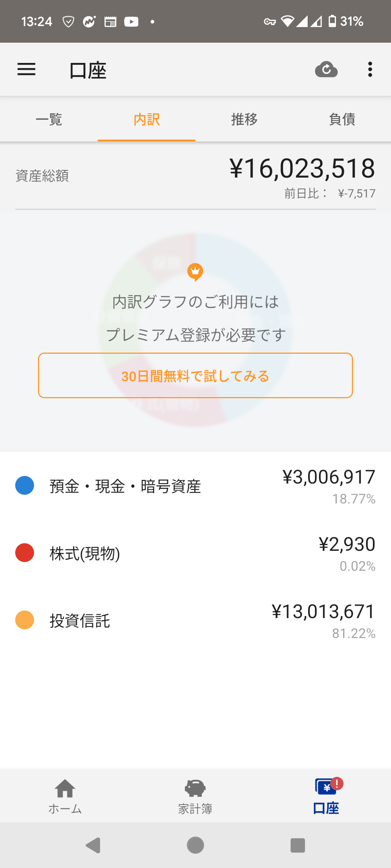The width and height of the screenshot is (391, 868).
Task: Open Android recent apps square
Action: pos(298,845)
